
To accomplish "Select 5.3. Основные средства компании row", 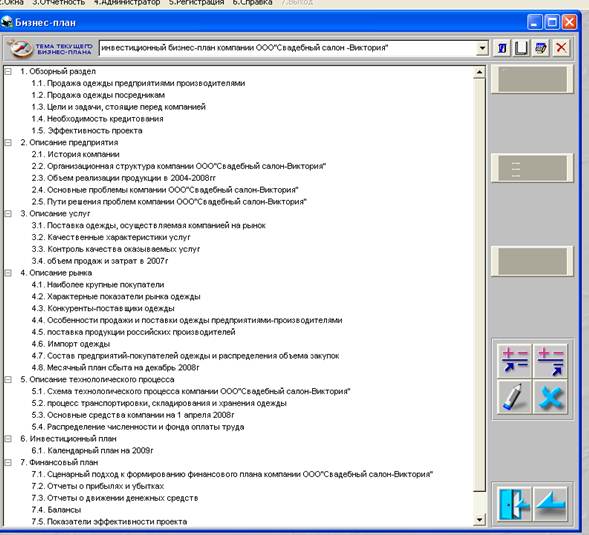I will point(133,415).
